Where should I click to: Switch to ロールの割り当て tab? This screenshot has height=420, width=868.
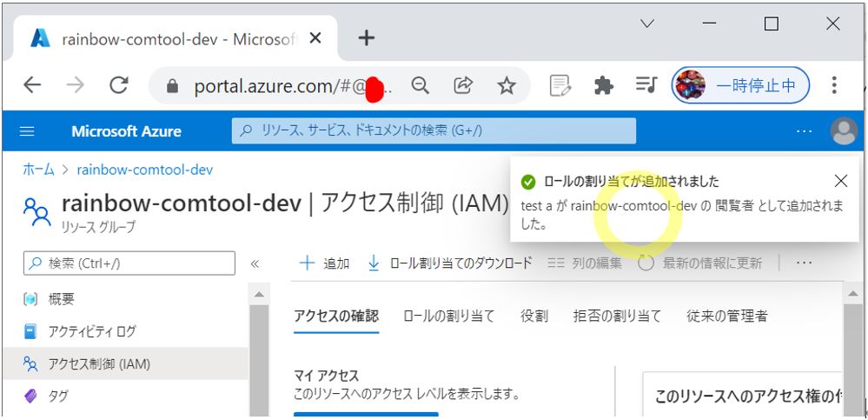448,316
